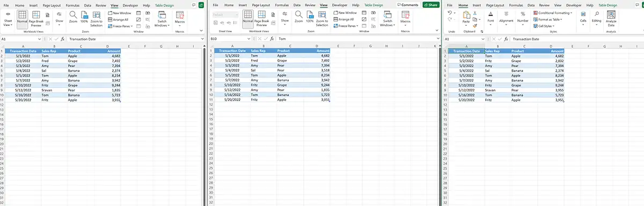Open Table Design tab in left window
644x206 pixels.
(164, 5)
